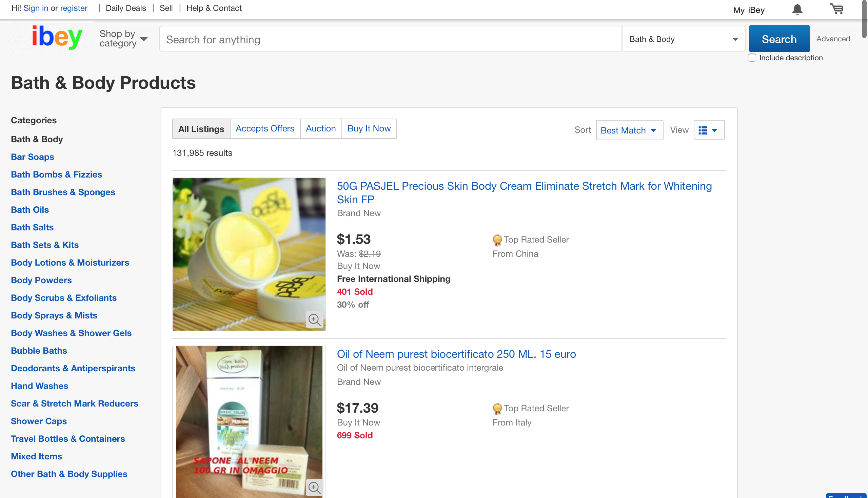The height and width of the screenshot is (498, 868).
Task: Open the PASJEL cream product thumbnail
Action: (249, 254)
